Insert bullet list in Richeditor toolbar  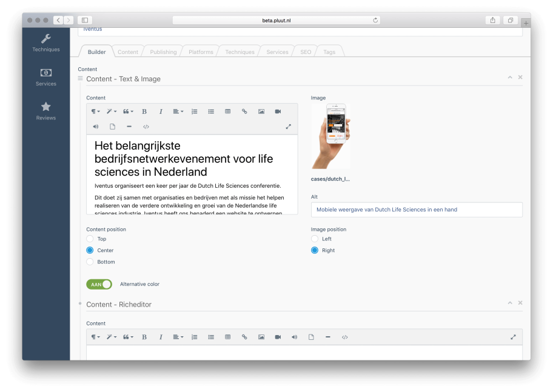pos(211,337)
